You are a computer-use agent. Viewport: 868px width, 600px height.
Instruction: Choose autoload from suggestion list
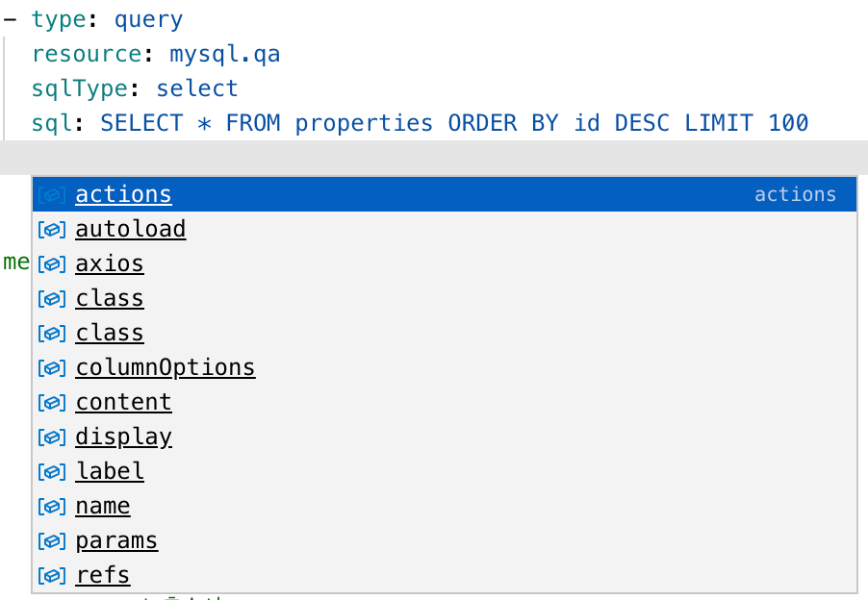[445, 229]
